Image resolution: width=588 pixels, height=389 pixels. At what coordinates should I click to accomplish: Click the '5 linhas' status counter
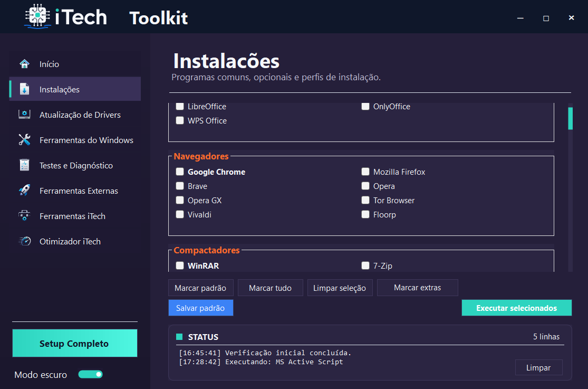[x=546, y=336]
